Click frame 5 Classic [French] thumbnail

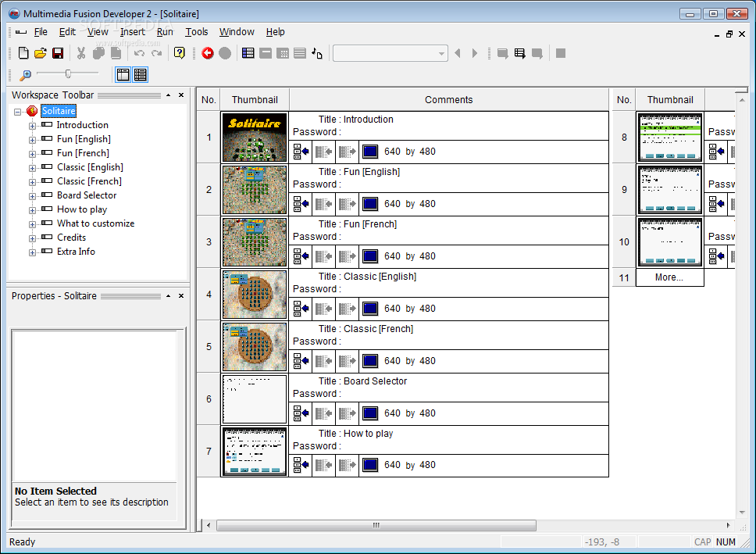pos(255,346)
